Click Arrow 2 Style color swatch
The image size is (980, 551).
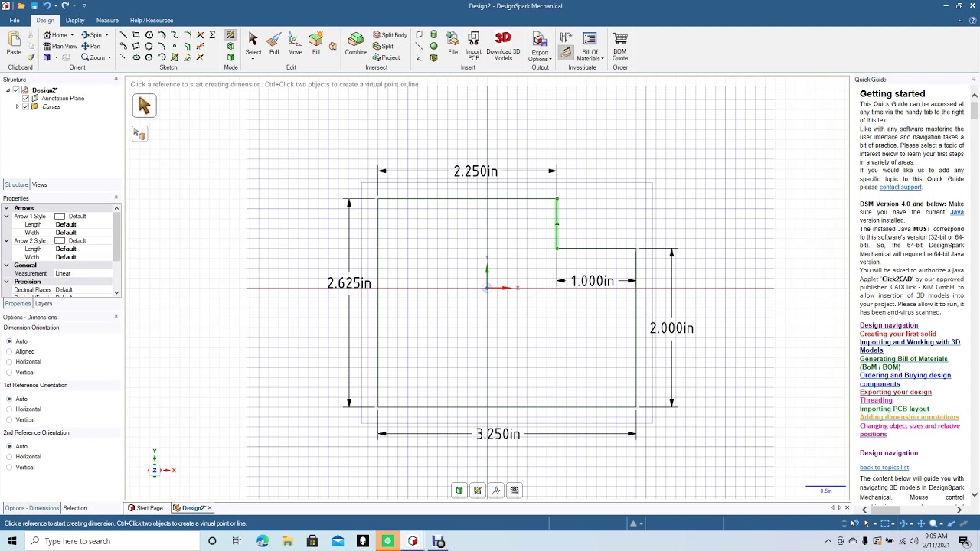tap(60, 241)
